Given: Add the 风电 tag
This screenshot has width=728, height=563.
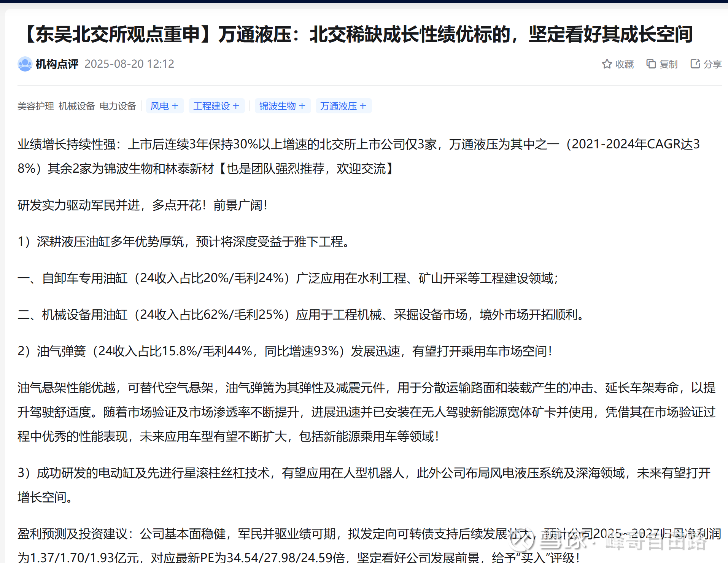Looking at the screenshot, I should click(165, 106).
